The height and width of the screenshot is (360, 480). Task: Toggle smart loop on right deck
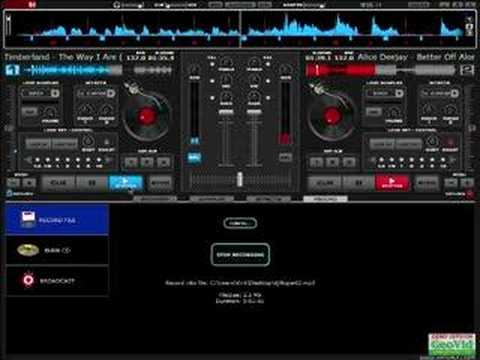[x=450, y=142]
